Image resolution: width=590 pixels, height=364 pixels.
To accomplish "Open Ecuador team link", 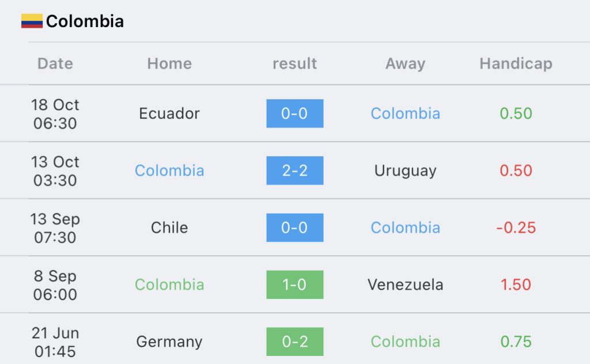I will click(x=169, y=113).
